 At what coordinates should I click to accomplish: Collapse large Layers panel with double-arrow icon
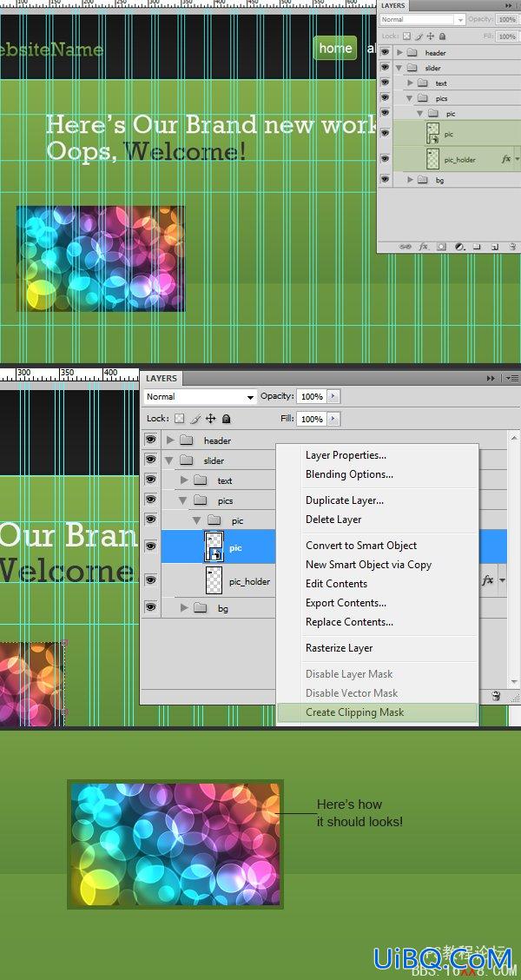click(491, 378)
